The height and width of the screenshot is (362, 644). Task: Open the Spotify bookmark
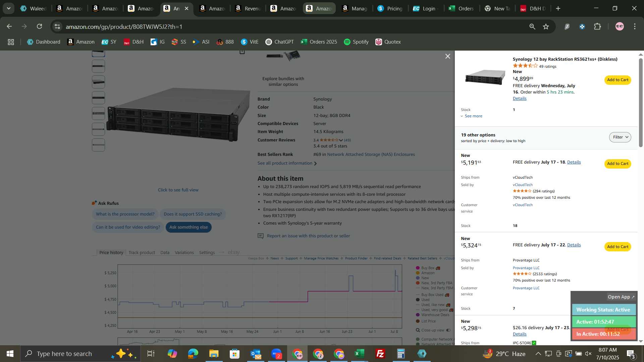pyautogui.click(x=356, y=42)
